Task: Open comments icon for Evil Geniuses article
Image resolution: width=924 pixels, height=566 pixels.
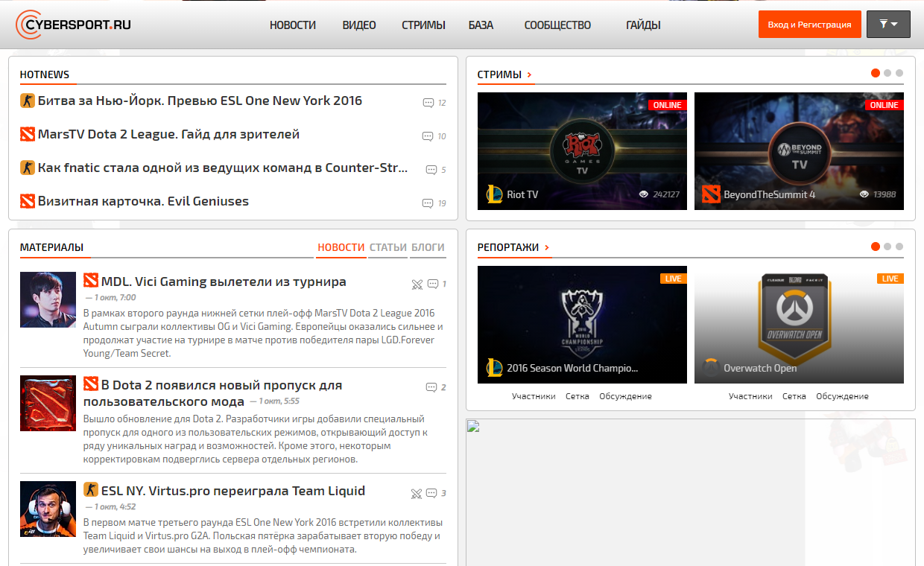Action: coord(428,203)
